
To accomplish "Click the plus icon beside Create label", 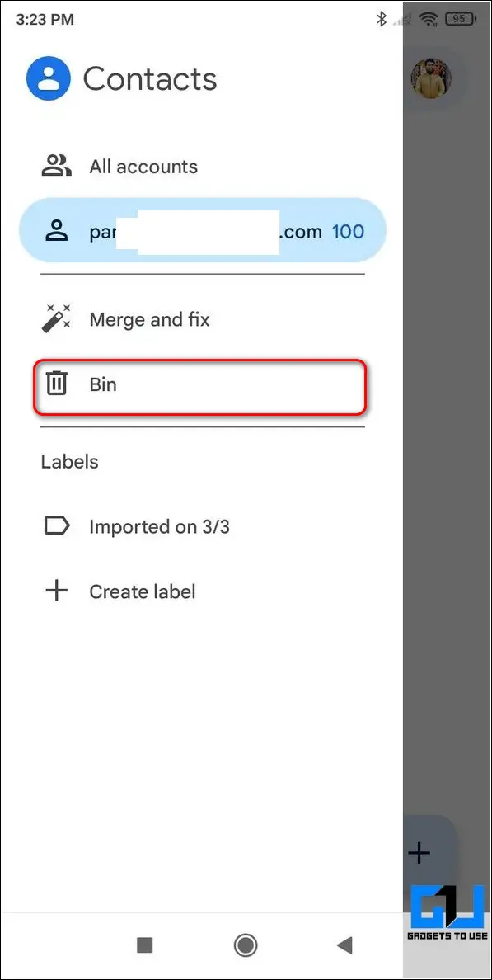I will [56, 591].
